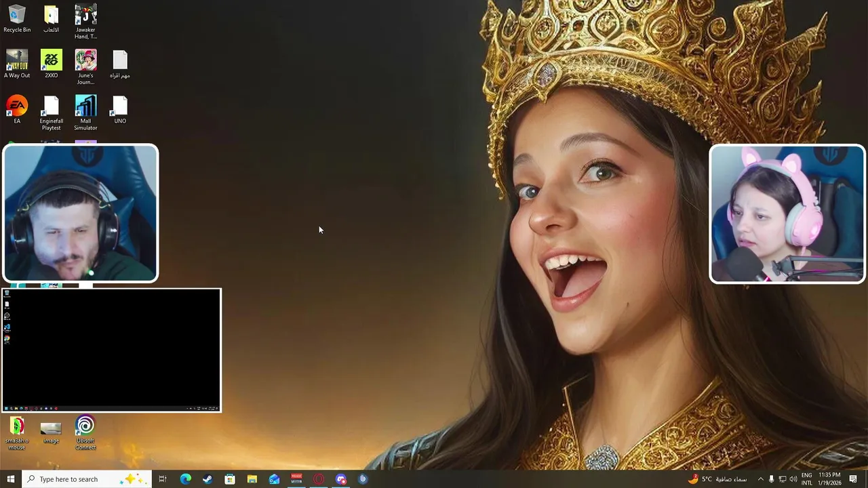Open June's Journey shortcut

tap(85, 67)
